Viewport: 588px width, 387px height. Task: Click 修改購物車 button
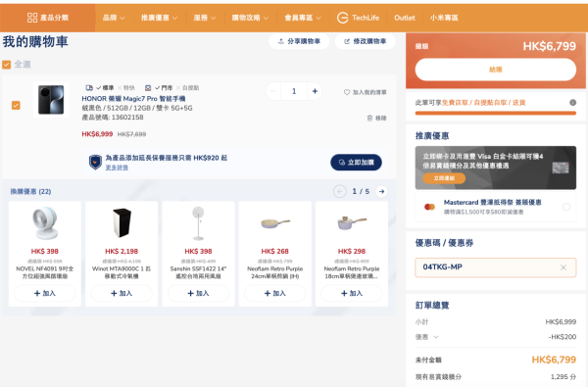[365, 41]
